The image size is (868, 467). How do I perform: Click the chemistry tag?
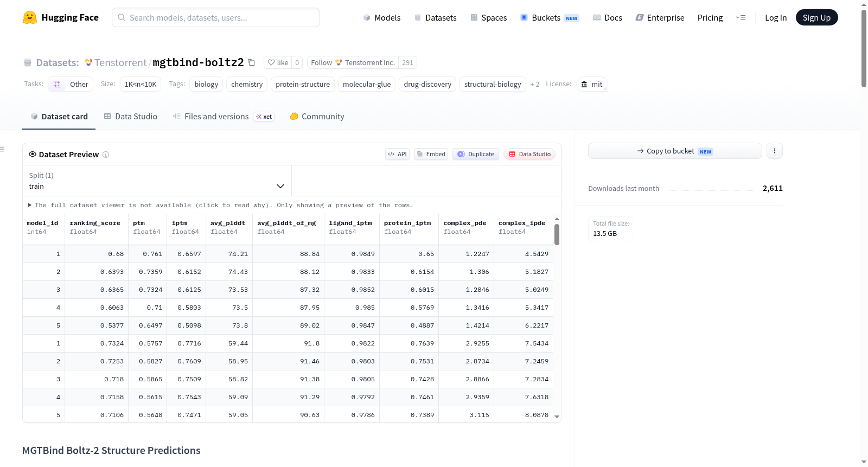pyautogui.click(x=247, y=84)
